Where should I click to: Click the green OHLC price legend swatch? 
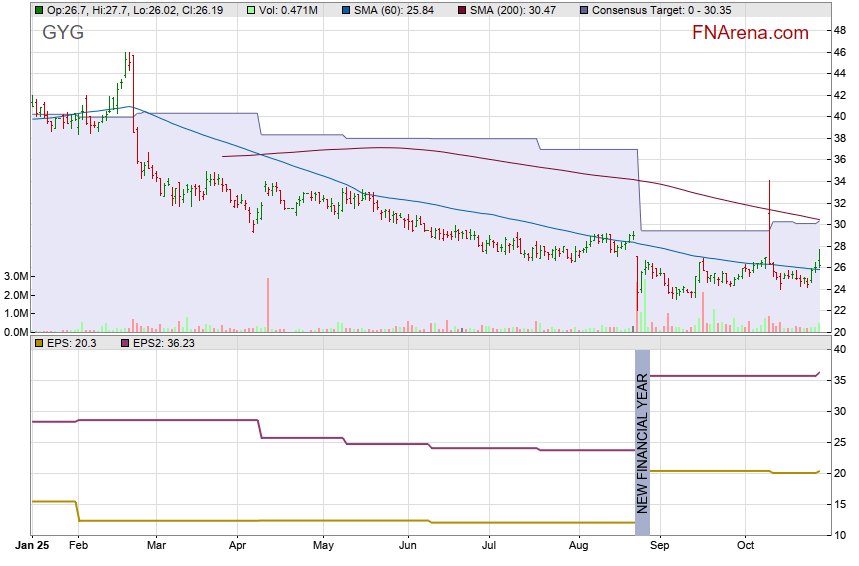[39, 10]
